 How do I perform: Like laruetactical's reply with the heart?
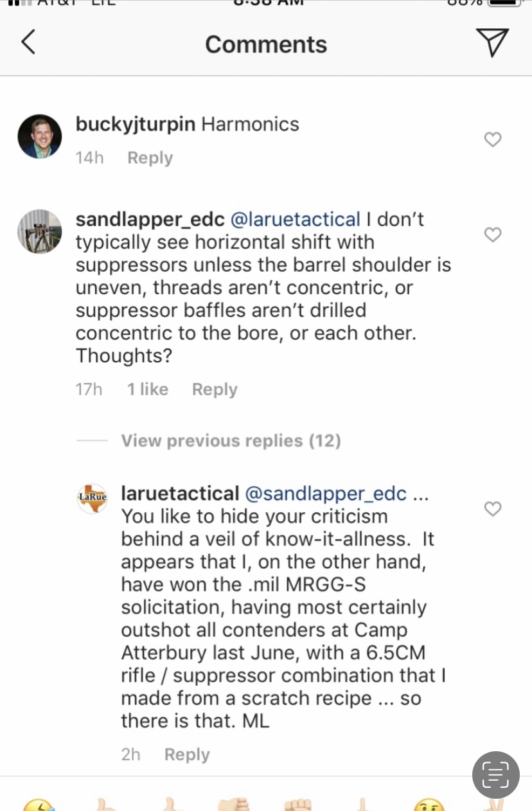click(492, 509)
